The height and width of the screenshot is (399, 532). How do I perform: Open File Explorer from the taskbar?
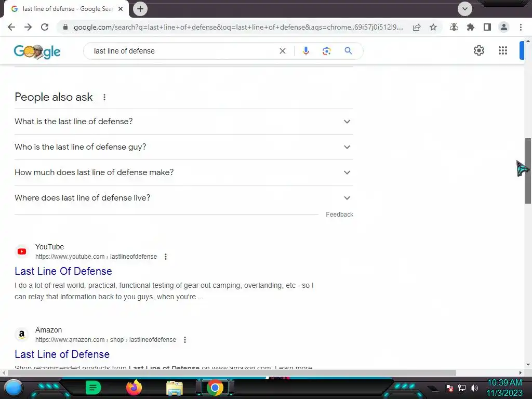coord(175,388)
